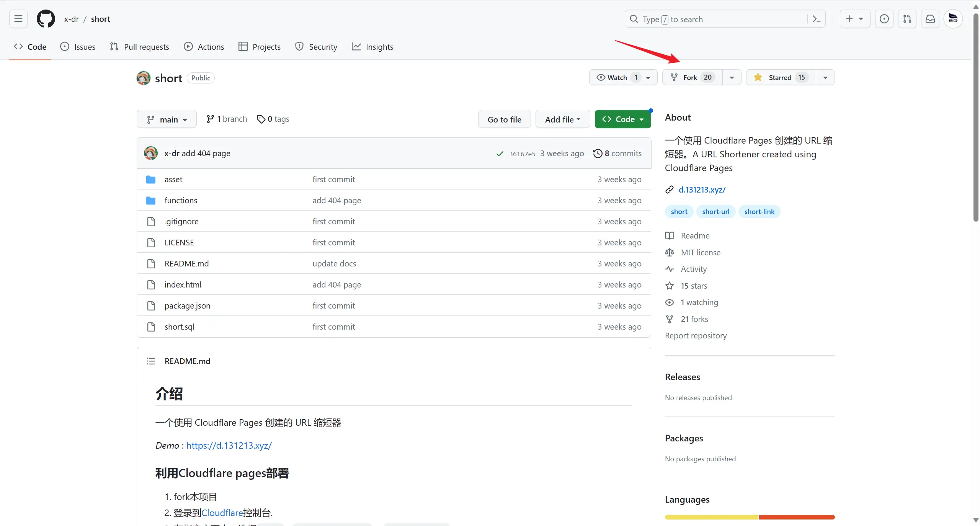The width and height of the screenshot is (980, 526).
Task: Open the Pull requests shortcut icon in header
Action: click(907, 19)
